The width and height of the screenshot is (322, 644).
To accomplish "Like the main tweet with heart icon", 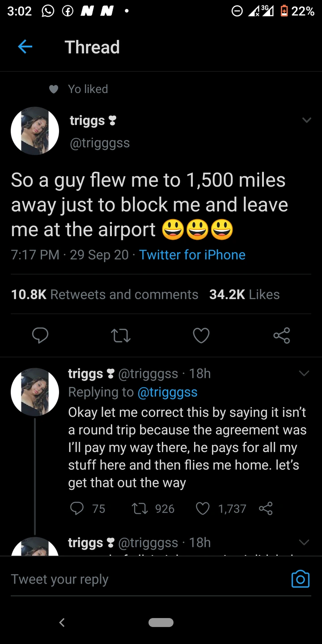I will (x=201, y=335).
